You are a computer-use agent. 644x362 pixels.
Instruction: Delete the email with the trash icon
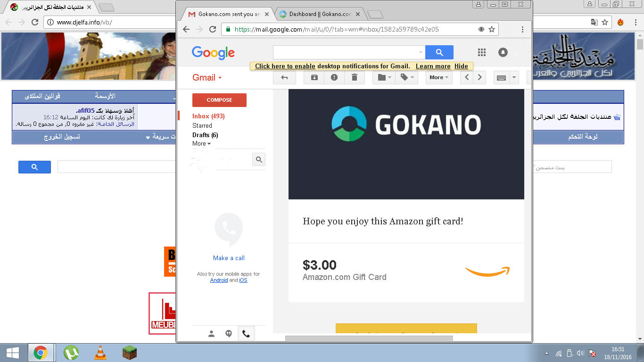[x=355, y=77]
